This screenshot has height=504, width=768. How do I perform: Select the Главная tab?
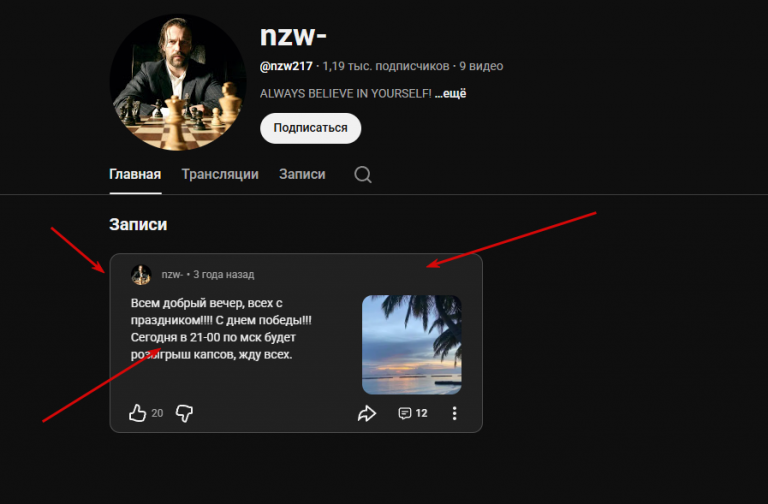(135, 174)
